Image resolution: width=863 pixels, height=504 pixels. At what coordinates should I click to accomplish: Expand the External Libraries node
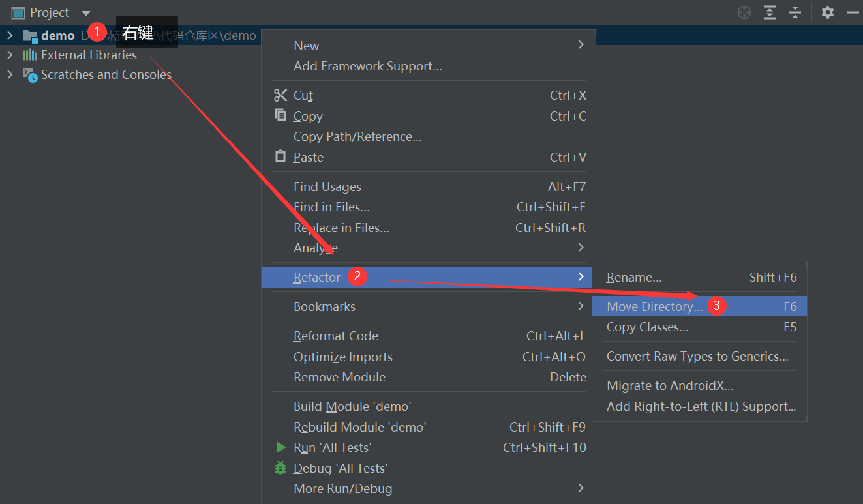point(10,55)
